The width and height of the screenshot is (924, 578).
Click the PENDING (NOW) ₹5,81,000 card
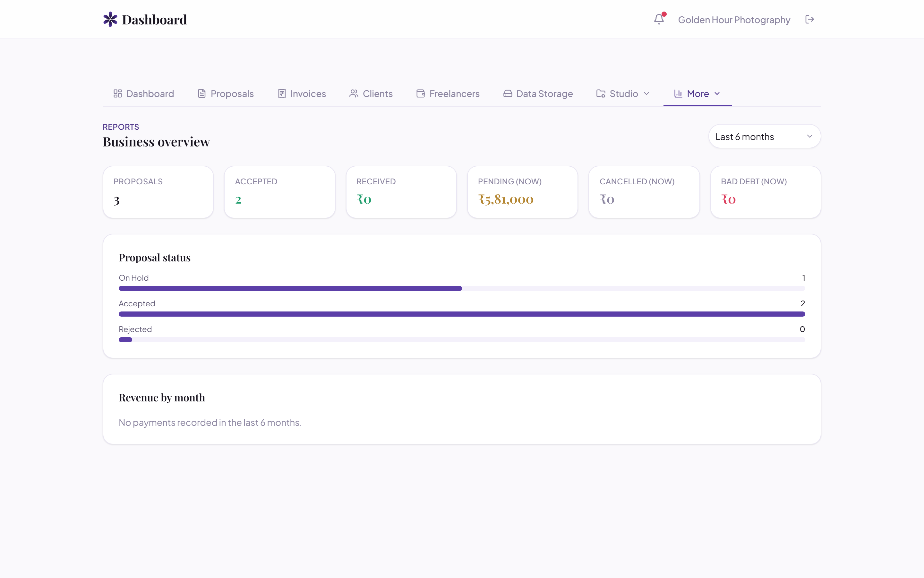coord(522,192)
